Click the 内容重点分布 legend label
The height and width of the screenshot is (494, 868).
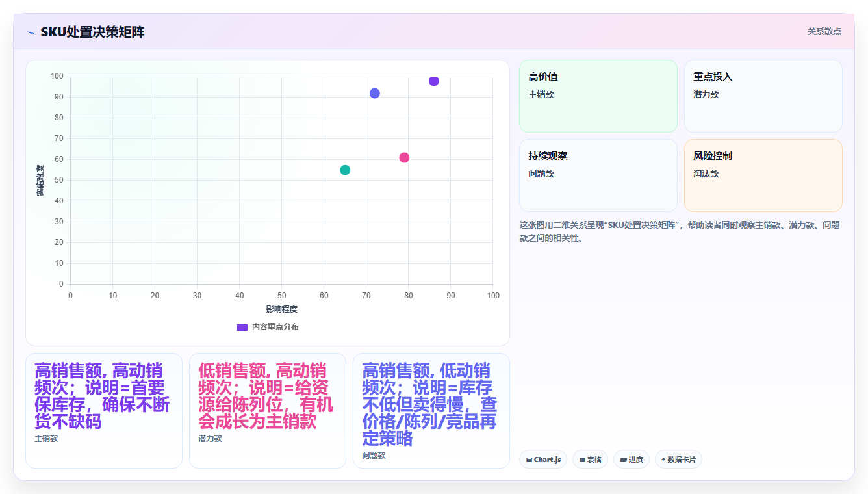coord(275,327)
